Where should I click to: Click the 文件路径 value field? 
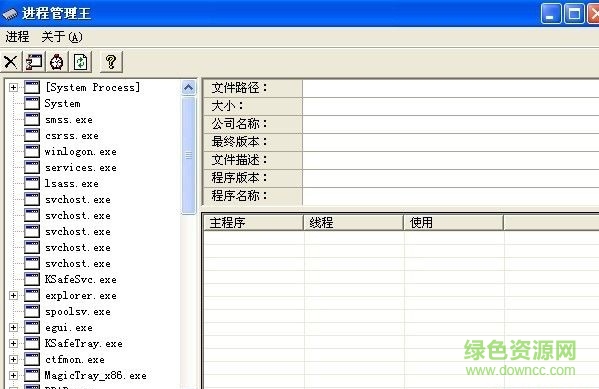tap(451, 88)
